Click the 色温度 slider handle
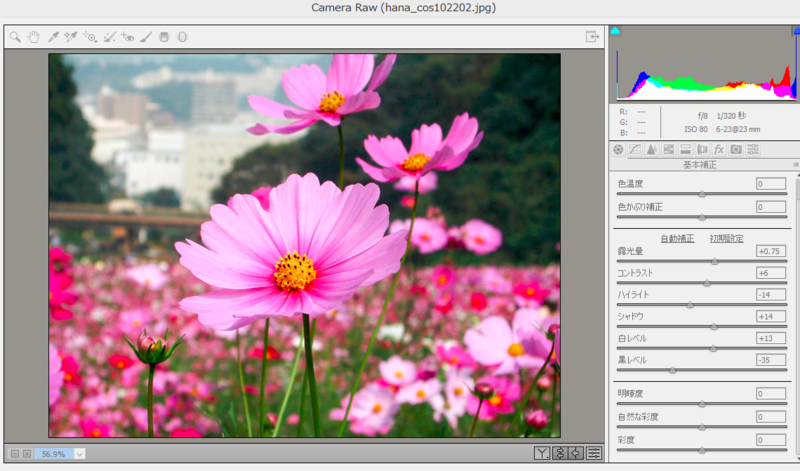 tap(702, 194)
